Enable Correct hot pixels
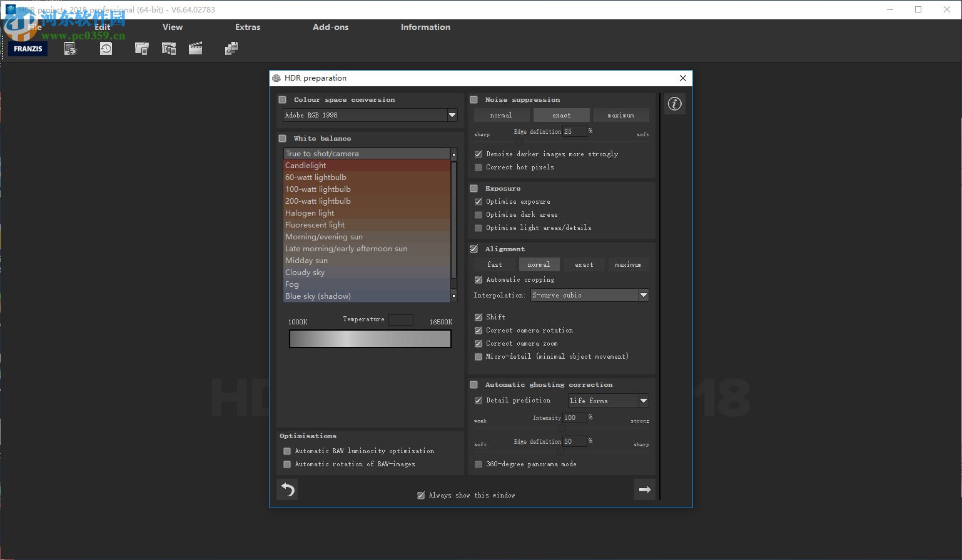Viewport: 962px width, 560px height. click(478, 167)
